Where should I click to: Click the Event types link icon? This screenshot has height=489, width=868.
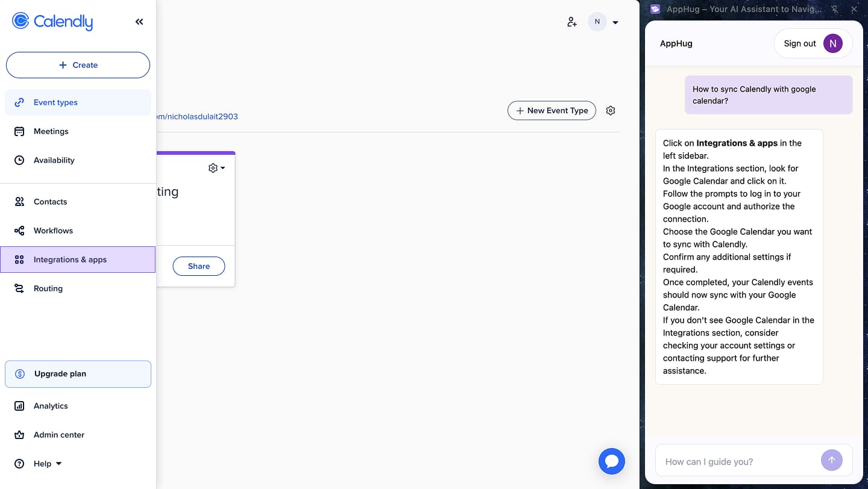(19, 102)
